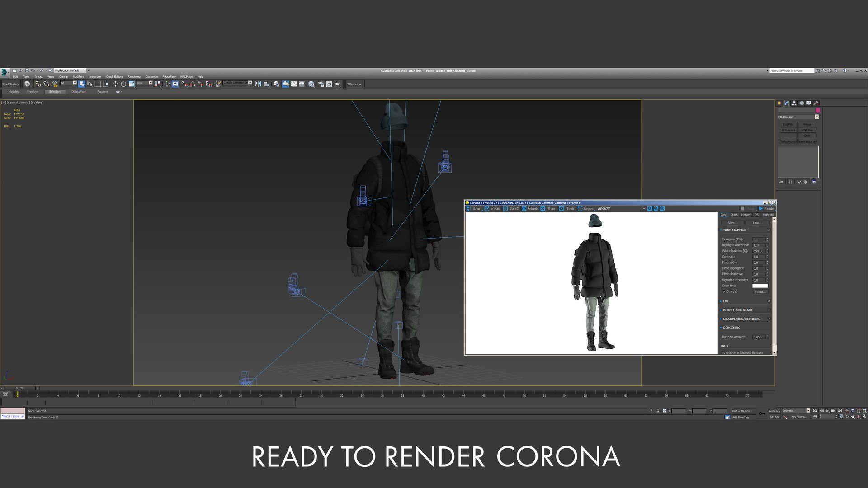Select the Rotate transform tool

point(123,84)
